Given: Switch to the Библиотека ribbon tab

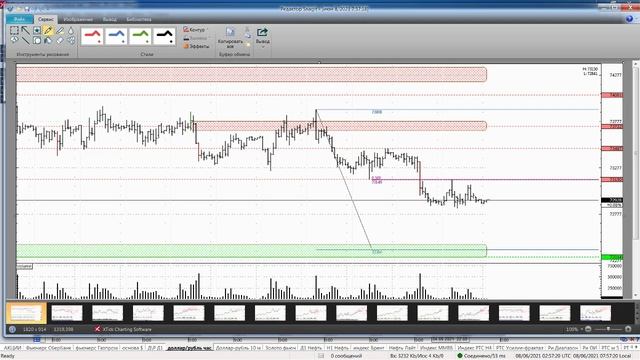Looking at the screenshot, I should pos(139,19).
